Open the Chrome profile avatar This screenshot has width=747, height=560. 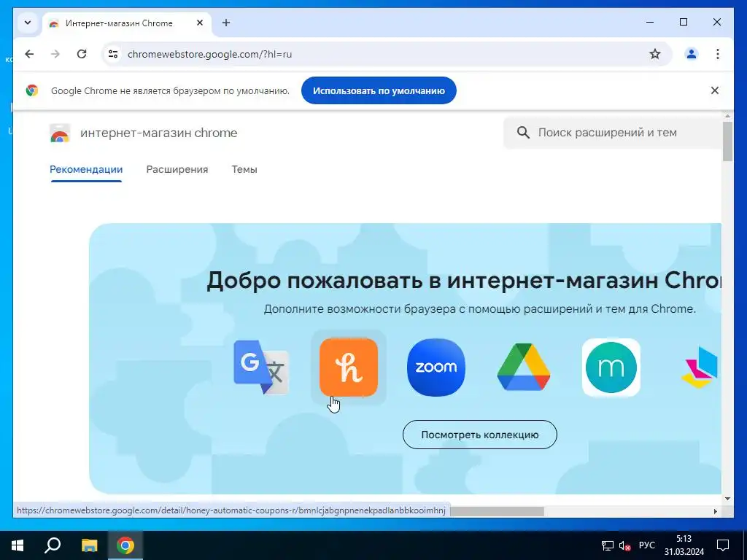(x=692, y=54)
